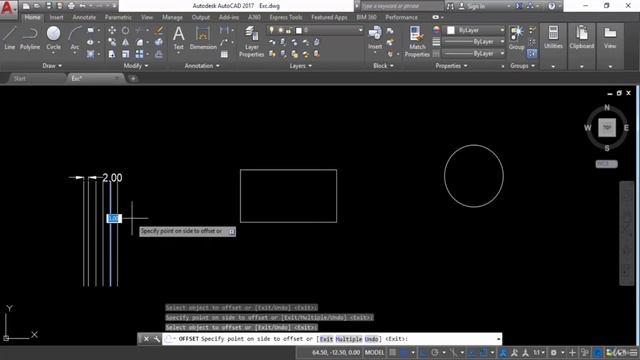Click the Mirror tool in Modify panel

coord(125,42)
